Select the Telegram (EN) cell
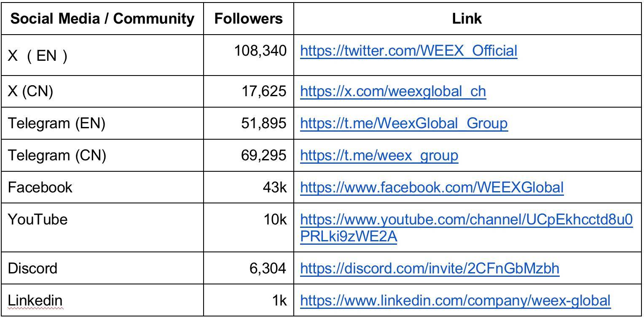Image resolution: width=644 pixels, height=319 pixels. [x=102, y=123]
